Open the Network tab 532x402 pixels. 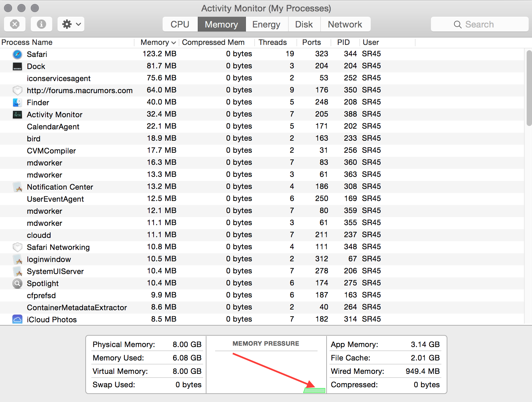coord(345,24)
